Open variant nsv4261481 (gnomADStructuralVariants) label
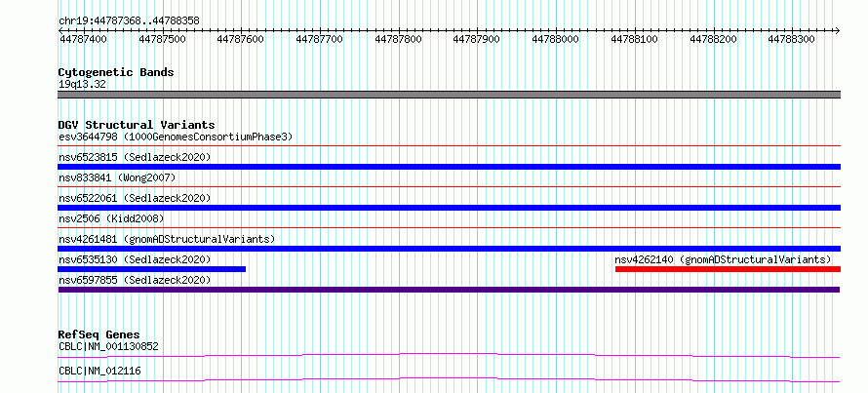The height and width of the screenshot is (393, 868). pyautogui.click(x=167, y=239)
